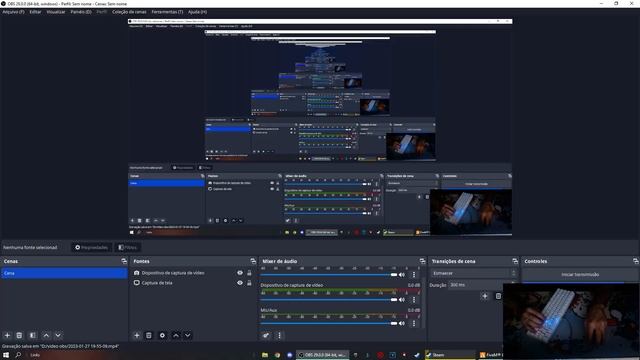Open Windows Start menu

point(6,355)
